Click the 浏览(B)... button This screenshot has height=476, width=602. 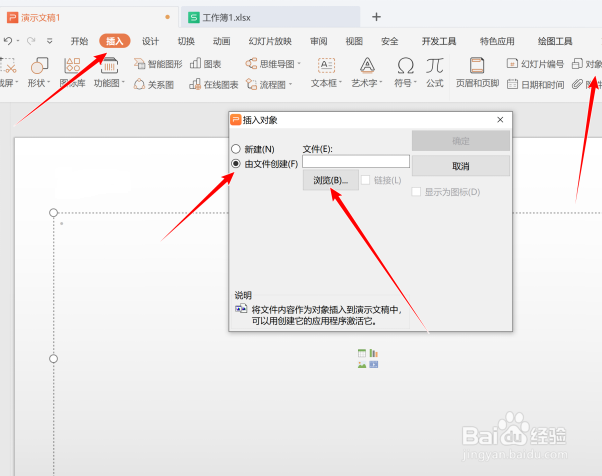[331, 180]
